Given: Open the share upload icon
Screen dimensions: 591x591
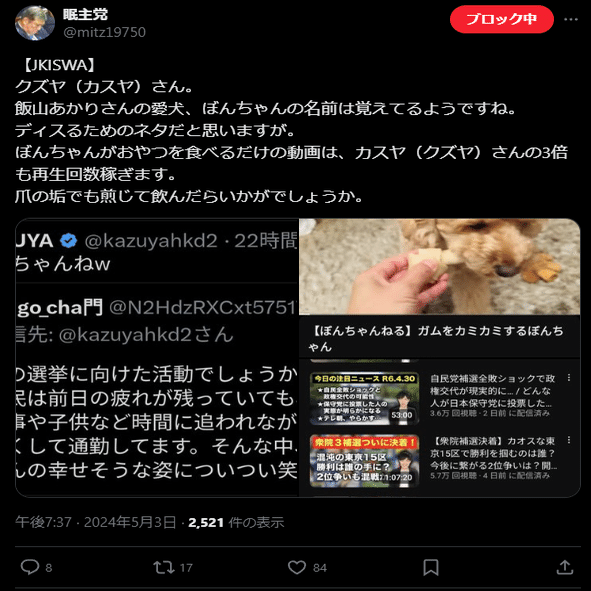Looking at the screenshot, I should coord(564,567).
